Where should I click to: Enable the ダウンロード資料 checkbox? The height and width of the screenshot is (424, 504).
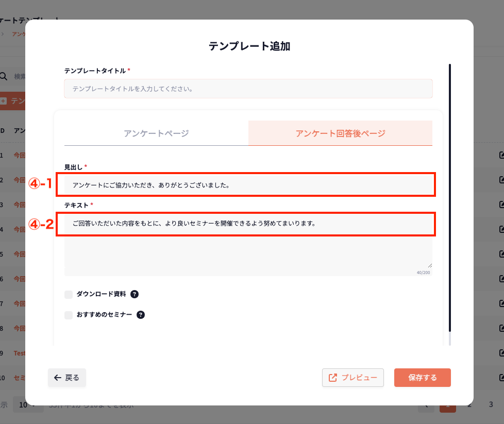[x=69, y=294]
